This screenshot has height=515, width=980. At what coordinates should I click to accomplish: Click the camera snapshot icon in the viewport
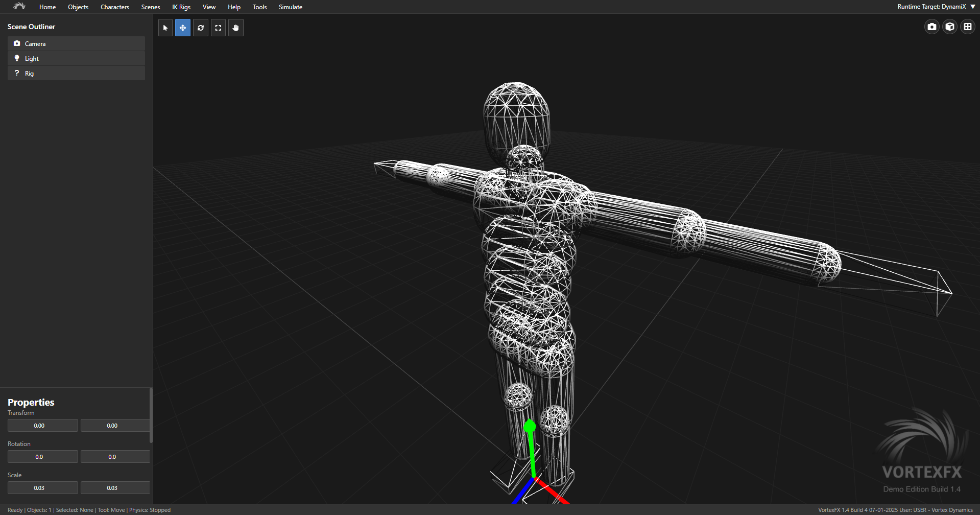(x=932, y=27)
